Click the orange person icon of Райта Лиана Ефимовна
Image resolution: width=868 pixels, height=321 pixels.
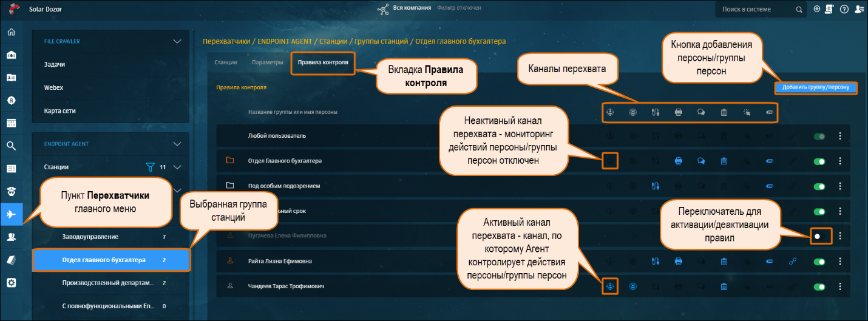click(x=230, y=261)
